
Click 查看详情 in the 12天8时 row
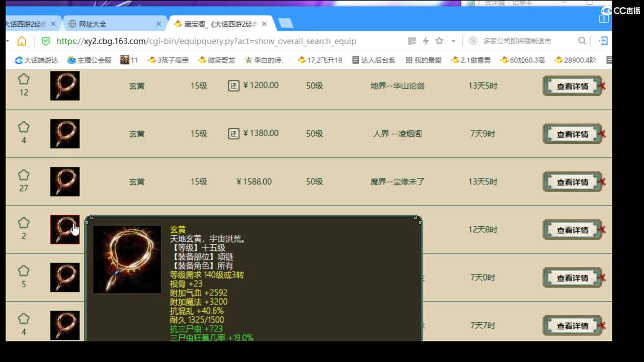[573, 230]
